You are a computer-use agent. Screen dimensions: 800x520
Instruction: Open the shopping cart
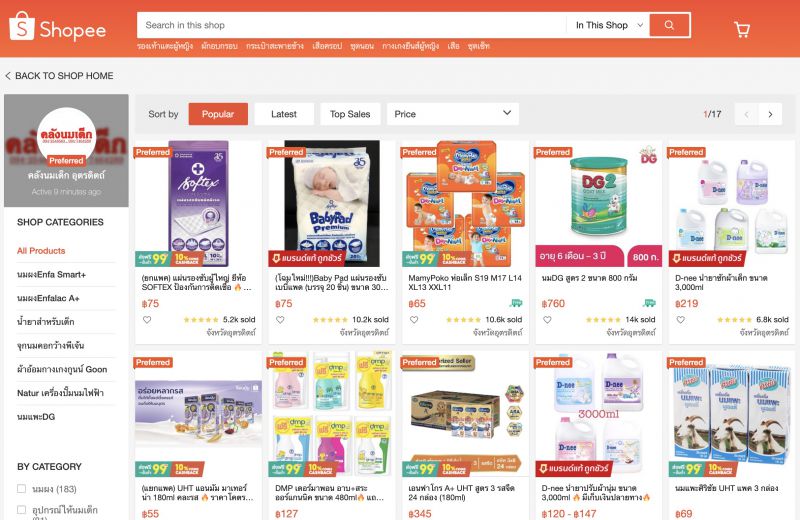[x=742, y=29]
